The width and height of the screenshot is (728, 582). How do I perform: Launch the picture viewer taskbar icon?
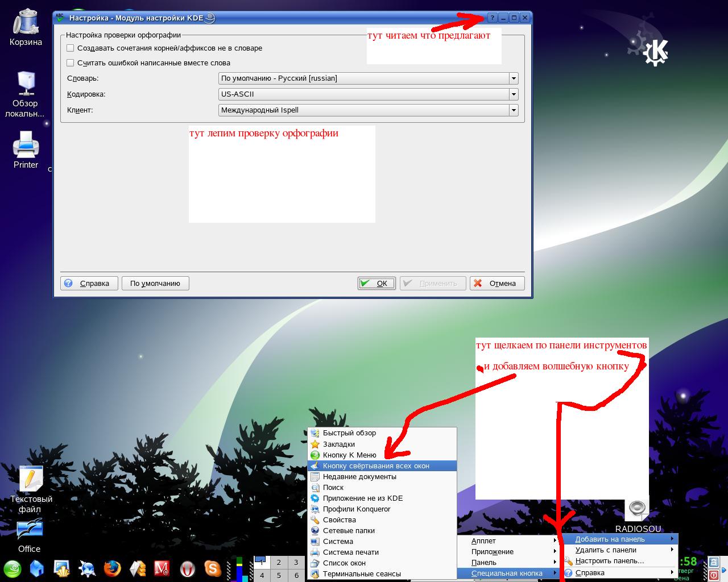[61, 568]
